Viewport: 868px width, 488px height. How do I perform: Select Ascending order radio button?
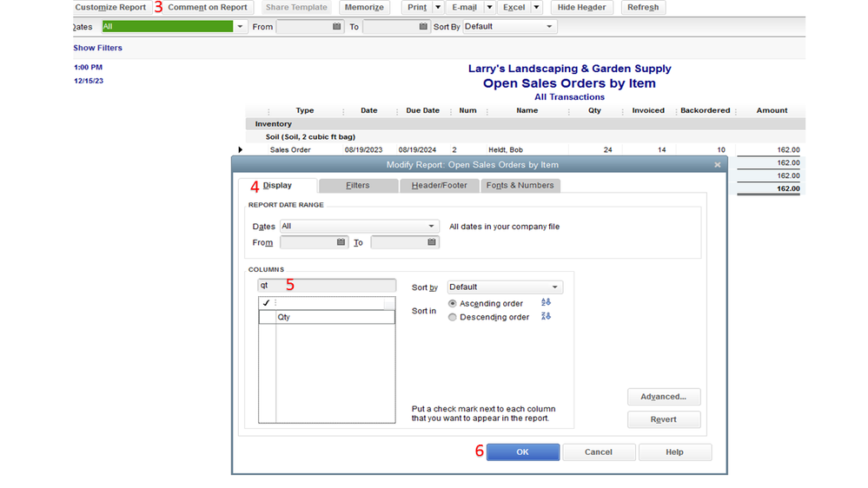click(453, 303)
